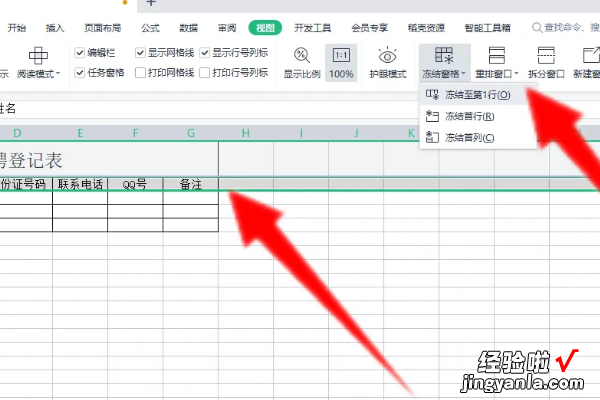Uncheck 显示行号列标 show headings
Viewport: 600px width, 400px height.
click(x=205, y=52)
